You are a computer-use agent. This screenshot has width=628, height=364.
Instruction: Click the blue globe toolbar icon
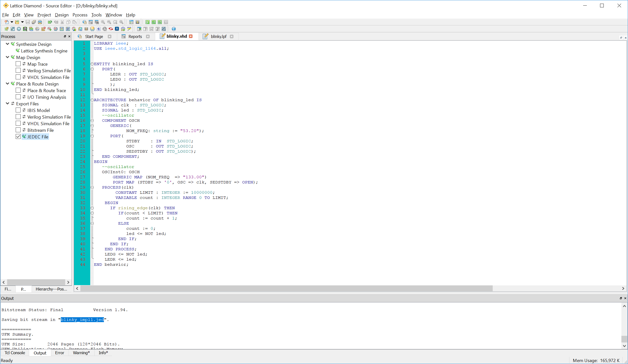174,29
